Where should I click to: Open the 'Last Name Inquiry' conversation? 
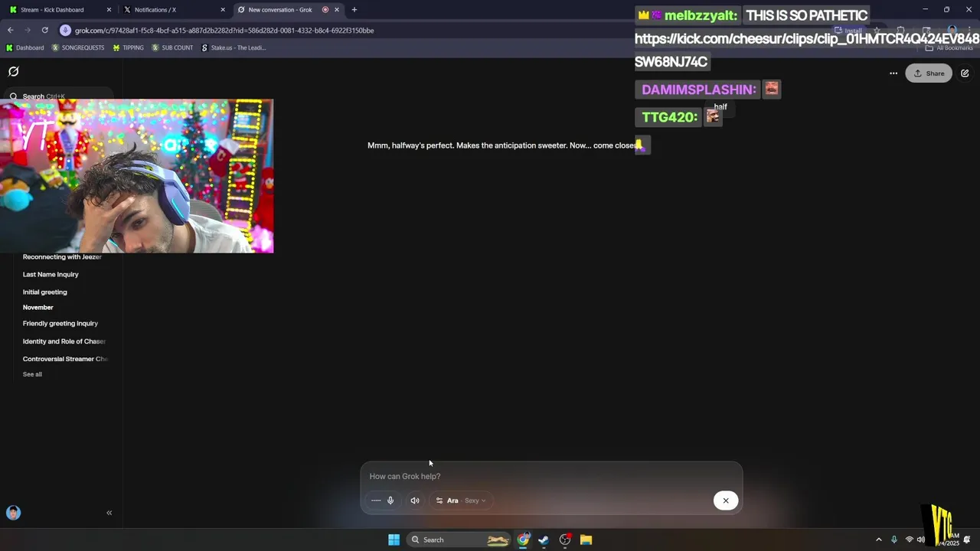pos(51,275)
